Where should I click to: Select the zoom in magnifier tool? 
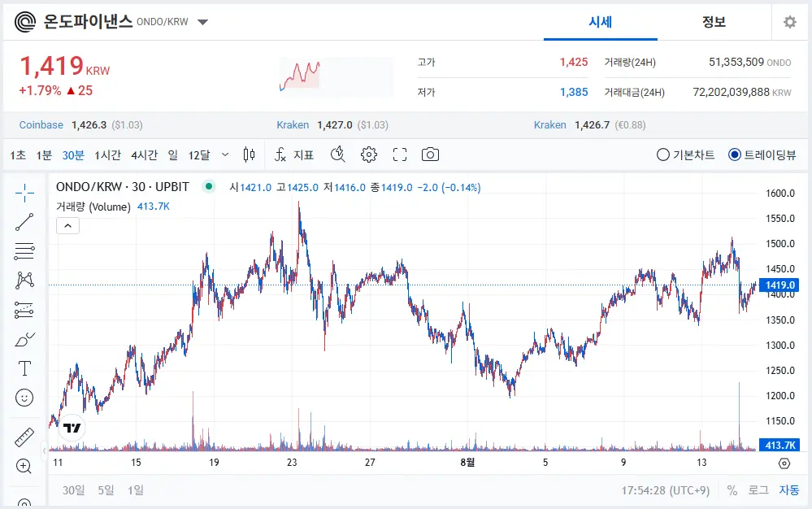[24, 466]
